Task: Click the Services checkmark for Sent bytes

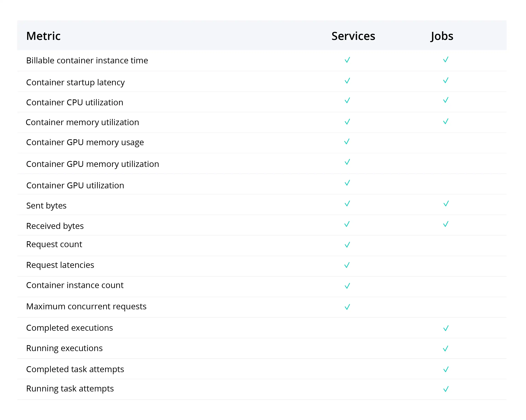Action: tap(347, 204)
